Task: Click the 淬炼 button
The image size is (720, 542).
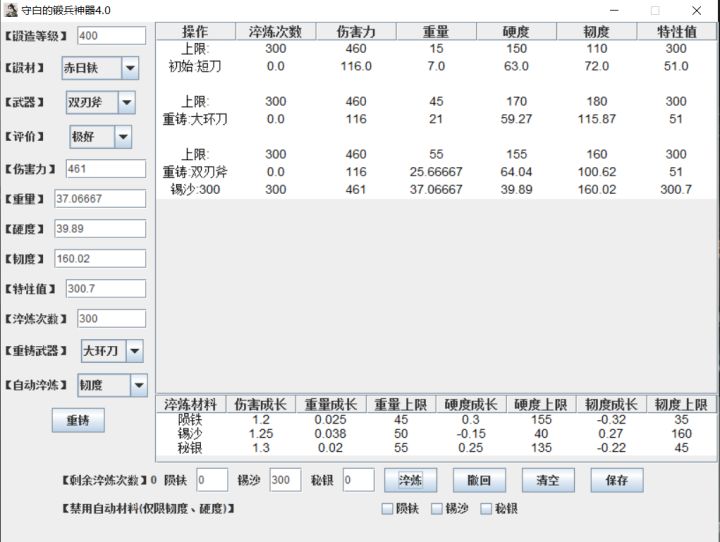Action: [410, 480]
